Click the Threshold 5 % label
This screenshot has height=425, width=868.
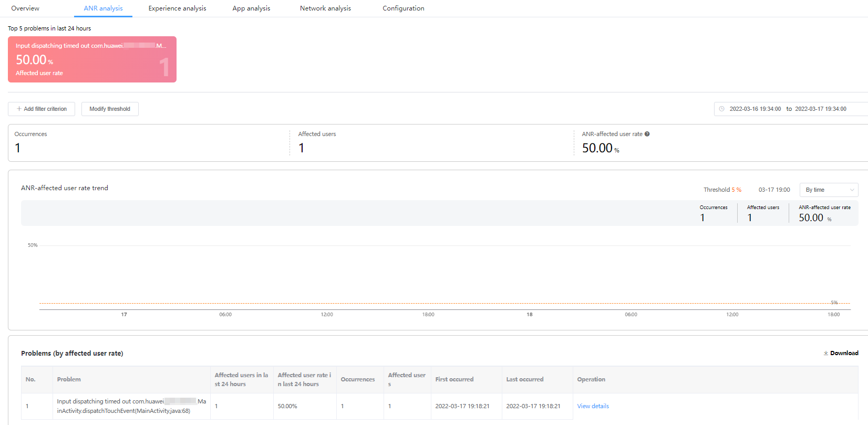tap(722, 190)
